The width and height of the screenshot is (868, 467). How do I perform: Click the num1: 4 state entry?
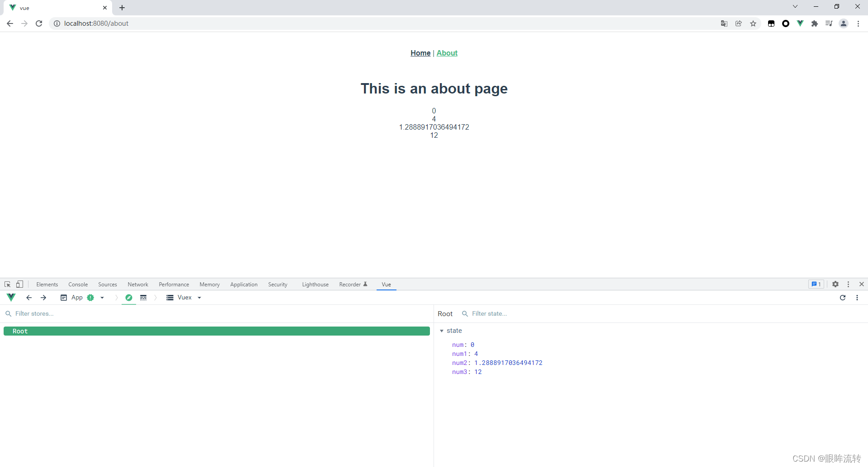465,354
